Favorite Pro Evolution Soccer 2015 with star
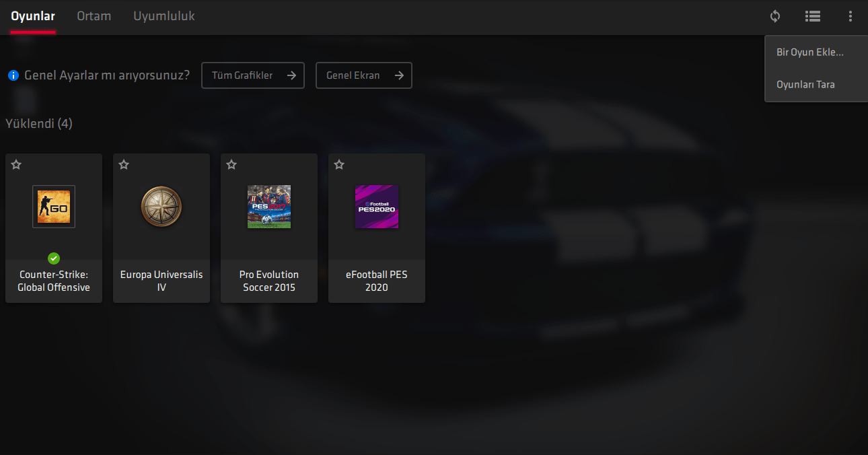 click(x=231, y=164)
